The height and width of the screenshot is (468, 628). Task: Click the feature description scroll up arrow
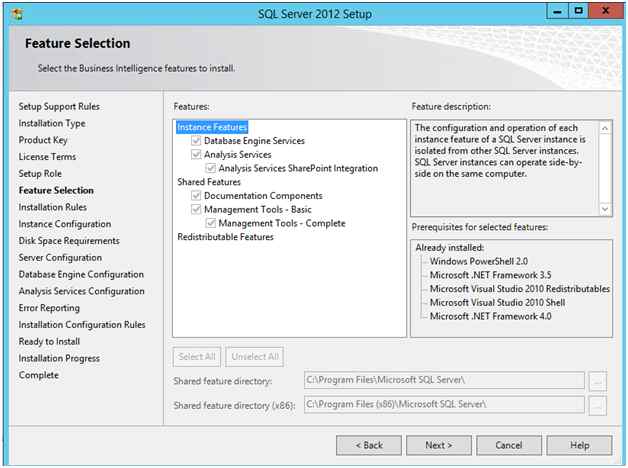pyautogui.click(x=605, y=129)
